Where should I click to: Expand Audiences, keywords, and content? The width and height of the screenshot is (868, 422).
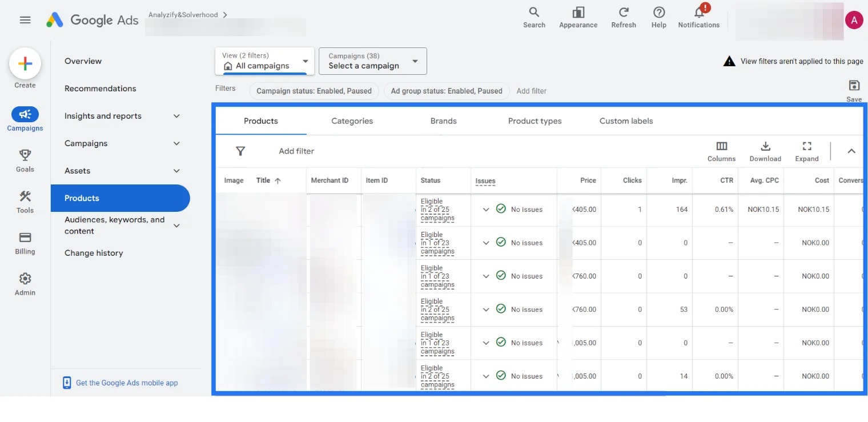tap(176, 226)
